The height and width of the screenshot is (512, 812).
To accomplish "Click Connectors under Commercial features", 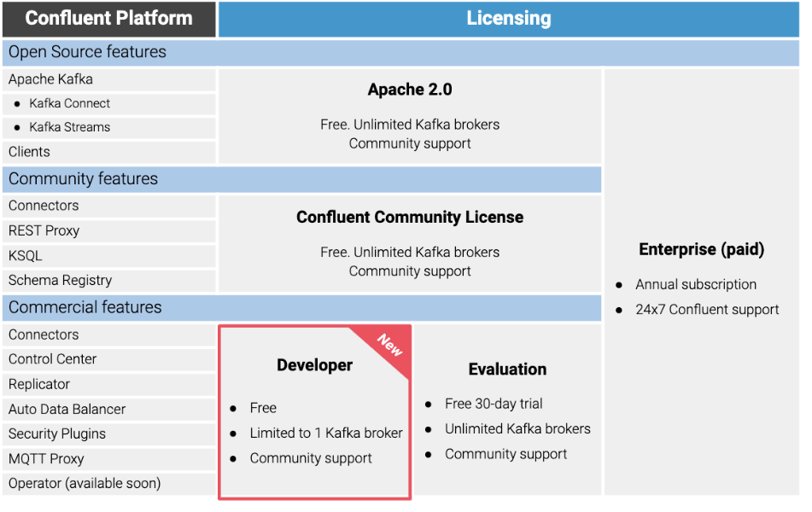I will 109,335.
